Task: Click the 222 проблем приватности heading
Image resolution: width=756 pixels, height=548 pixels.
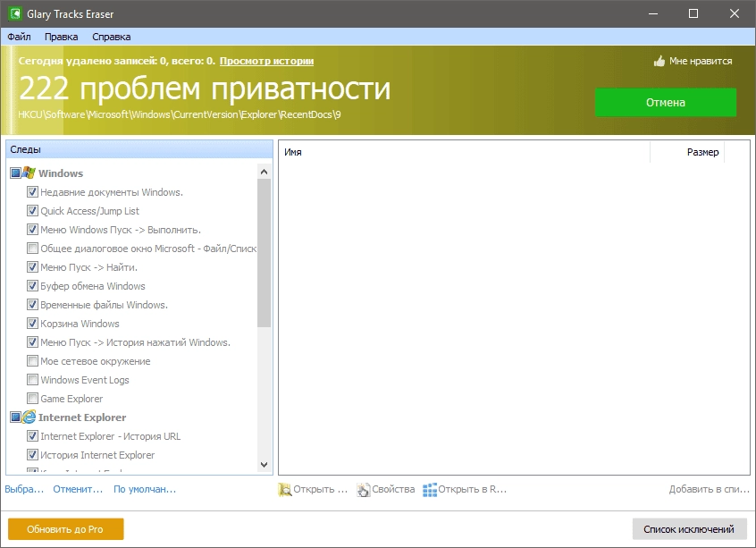Action: tap(205, 89)
